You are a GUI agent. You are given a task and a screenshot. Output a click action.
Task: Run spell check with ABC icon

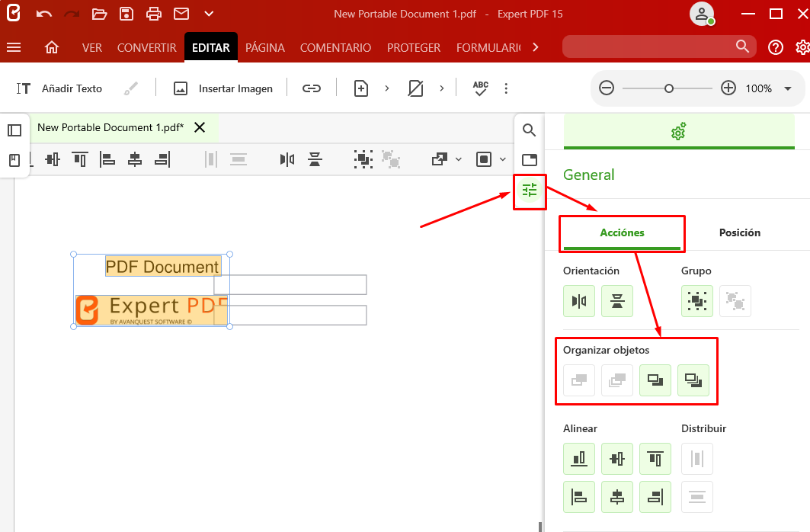(x=480, y=88)
